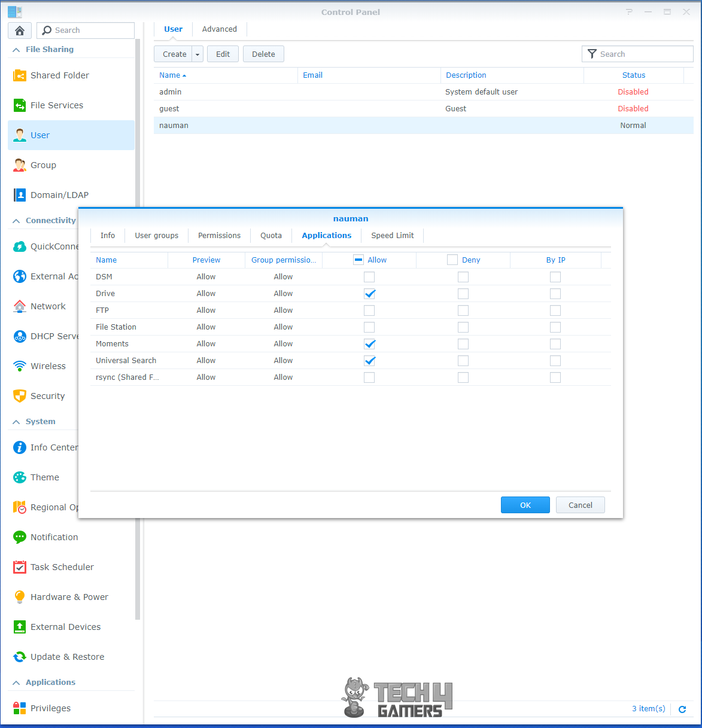Collapse the System section
702x728 pixels.
coord(16,422)
